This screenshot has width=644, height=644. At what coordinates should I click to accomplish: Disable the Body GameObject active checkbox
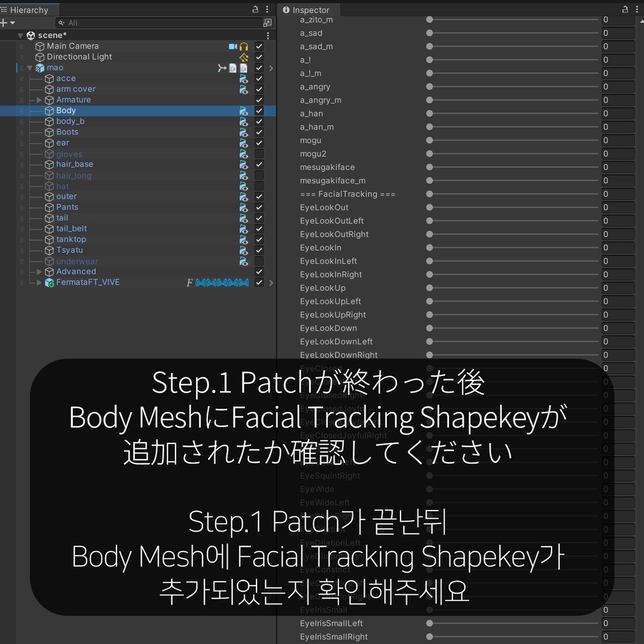click(x=259, y=110)
